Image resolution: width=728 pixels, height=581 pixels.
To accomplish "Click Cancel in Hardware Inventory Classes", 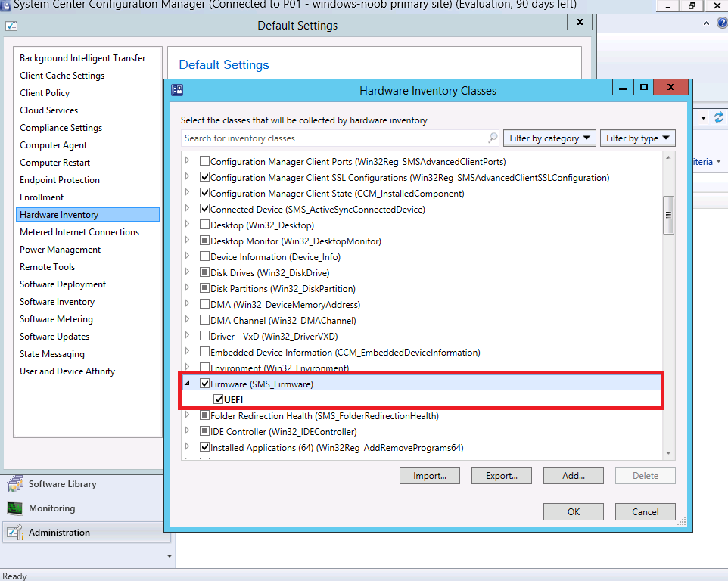I will (x=646, y=512).
